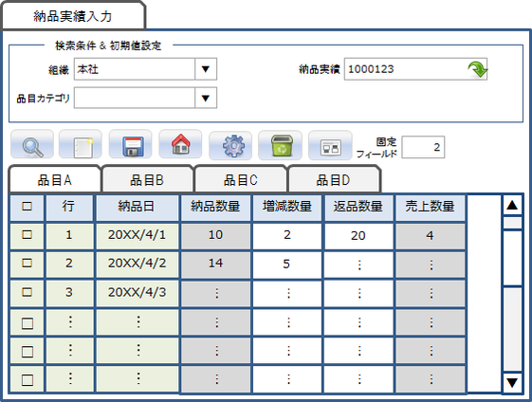Check the checkbox for row 3
Screen dimensions: 532x402
27,292
